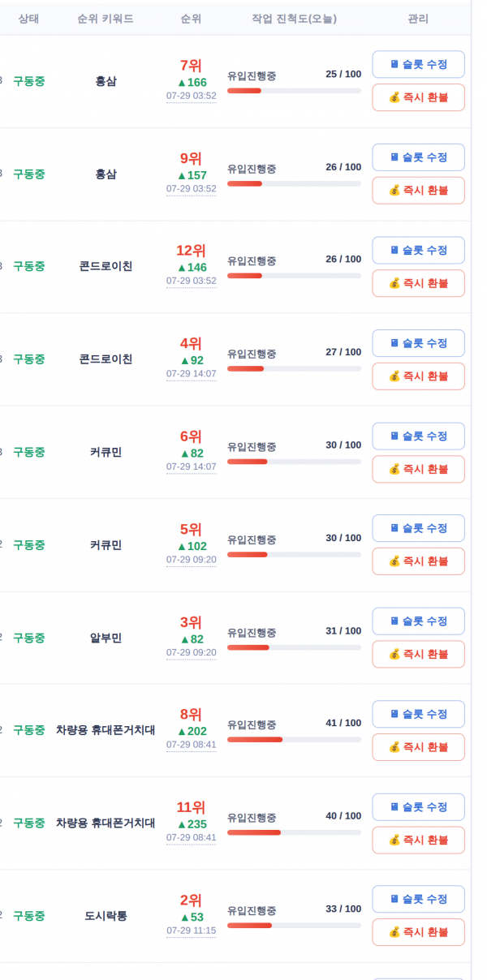
Task: Click 즉시 환불 button for 알부민 row
Action: click(x=419, y=654)
